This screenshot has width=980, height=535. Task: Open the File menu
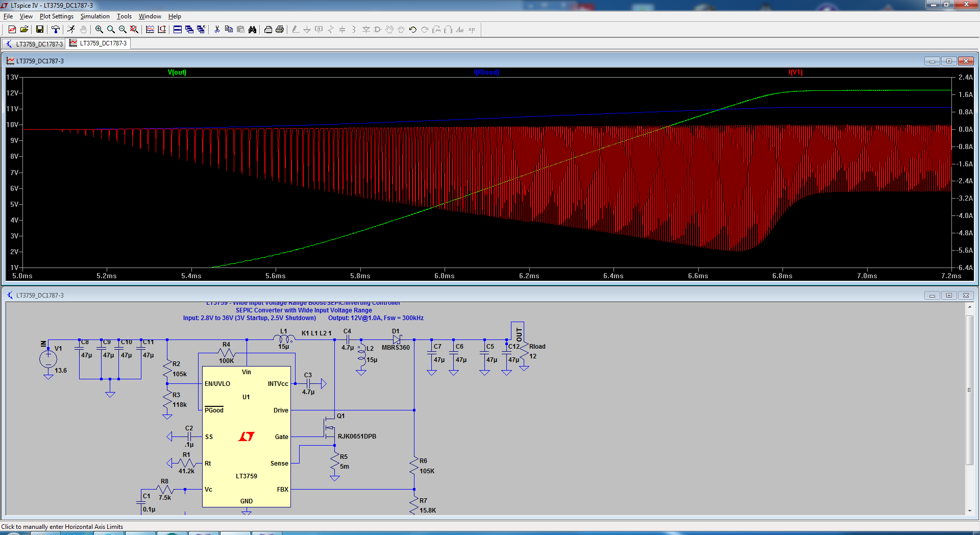click(8, 16)
